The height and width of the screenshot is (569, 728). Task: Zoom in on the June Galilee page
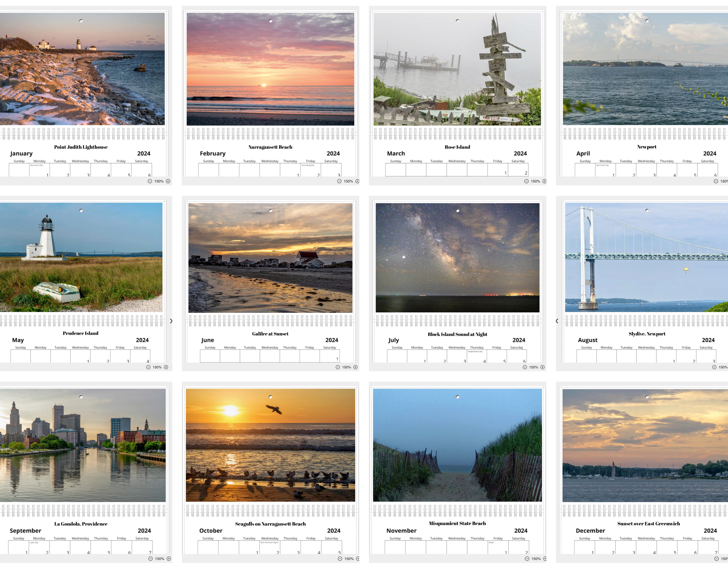pyautogui.click(x=355, y=367)
